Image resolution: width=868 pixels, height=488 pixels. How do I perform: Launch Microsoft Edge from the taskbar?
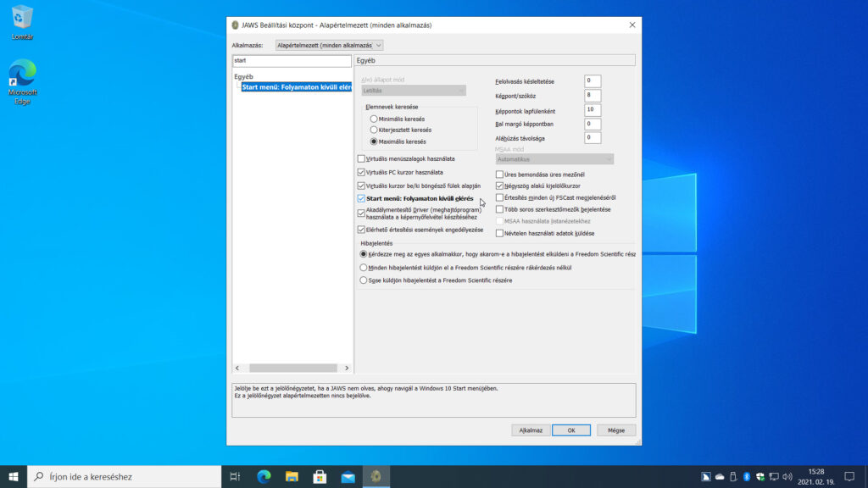click(x=264, y=476)
